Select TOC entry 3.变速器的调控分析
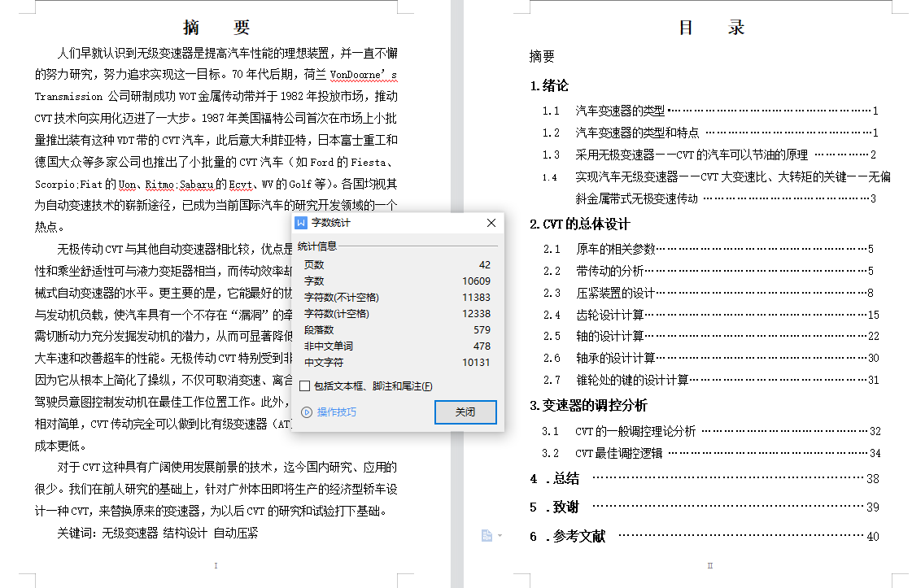The image size is (912, 588). coord(588,405)
